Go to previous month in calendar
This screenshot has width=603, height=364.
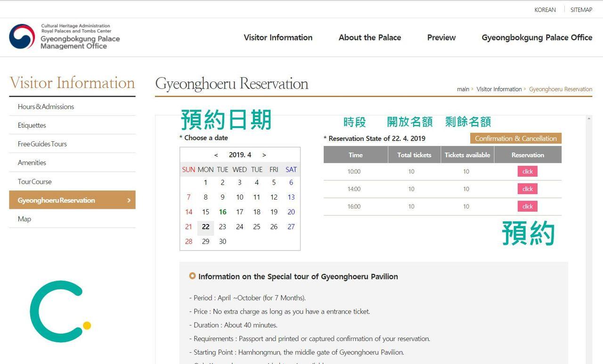216,155
